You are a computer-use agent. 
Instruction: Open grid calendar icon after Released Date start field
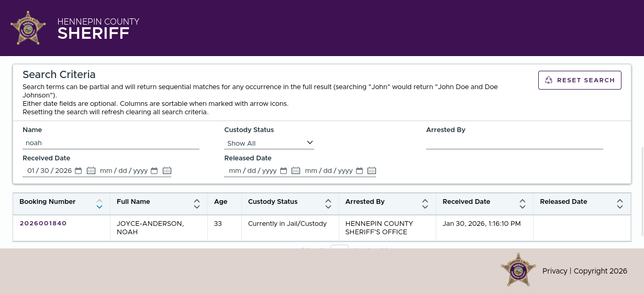[x=296, y=170]
